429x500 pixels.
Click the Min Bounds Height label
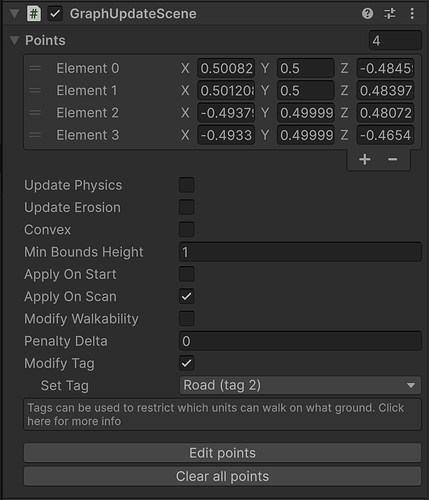(84, 252)
